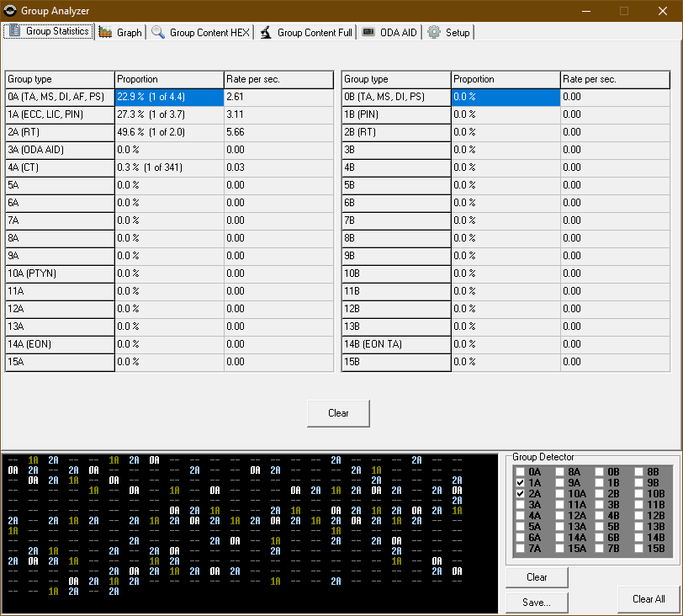Check the 10A group detector box
683x616 pixels.
(x=560, y=494)
